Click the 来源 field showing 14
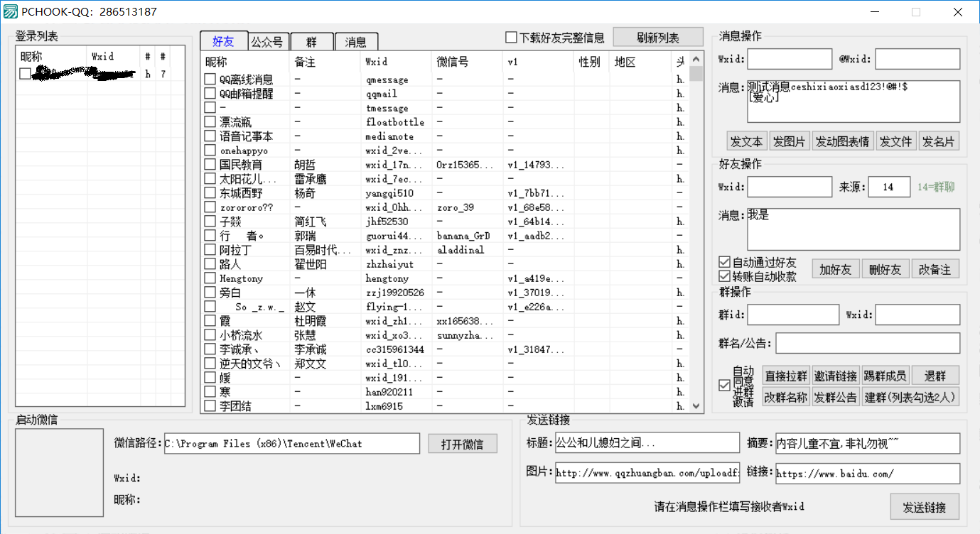The height and width of the screenshot is (534, 980). coord(889,187)
